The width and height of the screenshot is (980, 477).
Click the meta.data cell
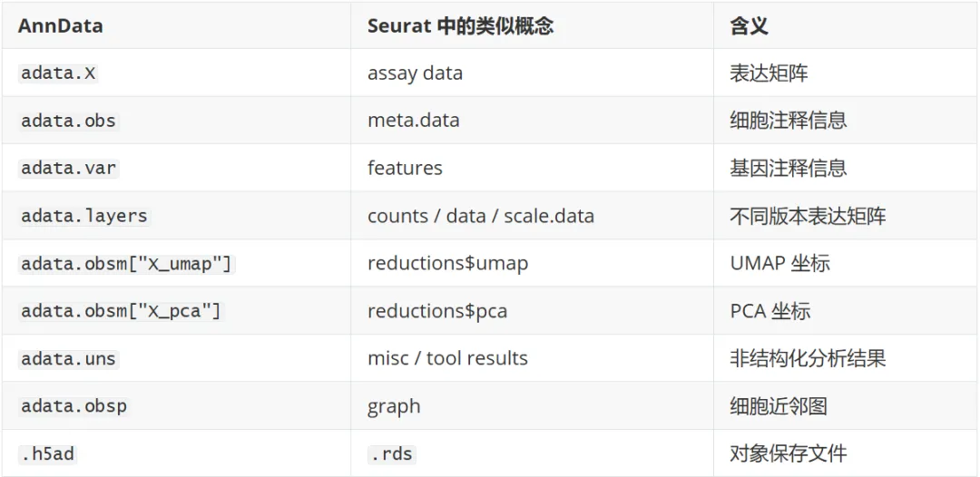click(413, 120)
